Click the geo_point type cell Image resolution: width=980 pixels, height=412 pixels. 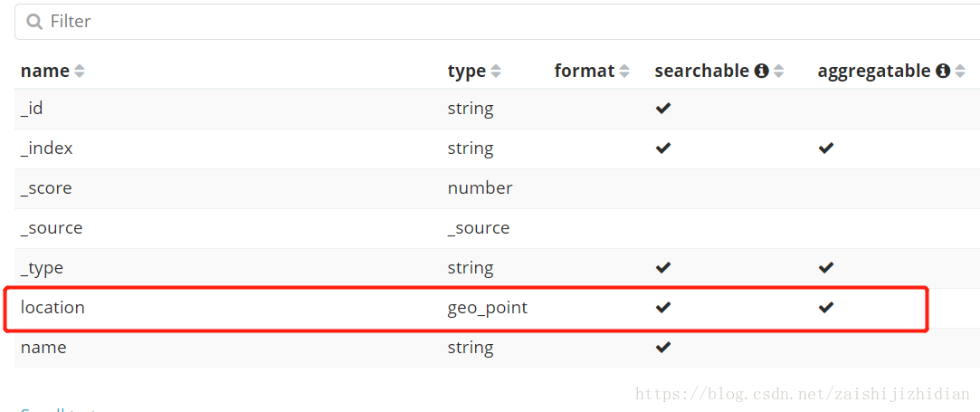[488, 308]
